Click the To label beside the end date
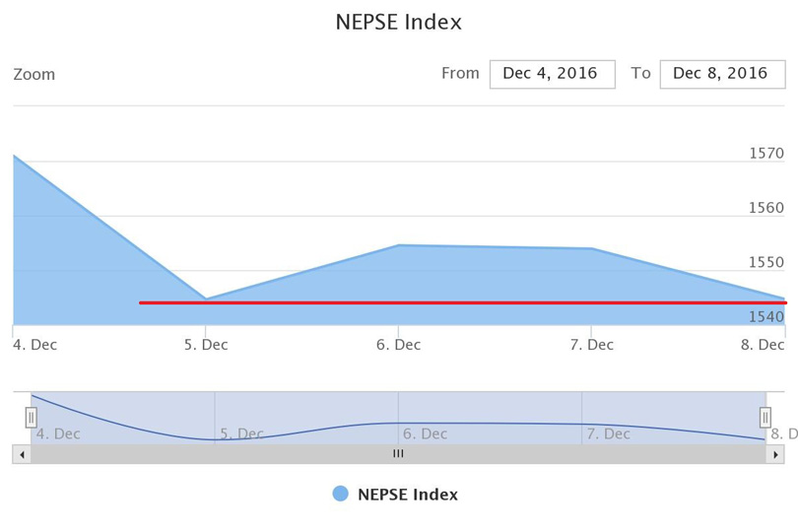This screenshot has height=532, width=798. [640, 73]
